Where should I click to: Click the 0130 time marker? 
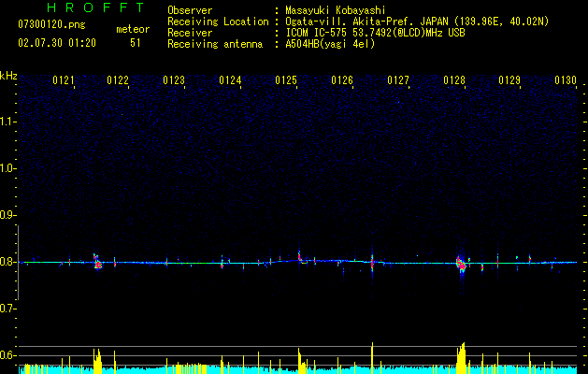tap(566, 79)
